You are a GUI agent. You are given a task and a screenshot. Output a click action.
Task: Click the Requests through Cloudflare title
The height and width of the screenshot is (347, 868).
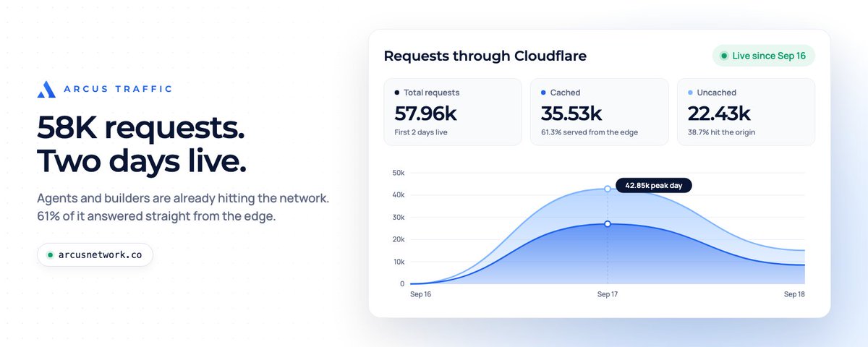[x=485, y=56]
